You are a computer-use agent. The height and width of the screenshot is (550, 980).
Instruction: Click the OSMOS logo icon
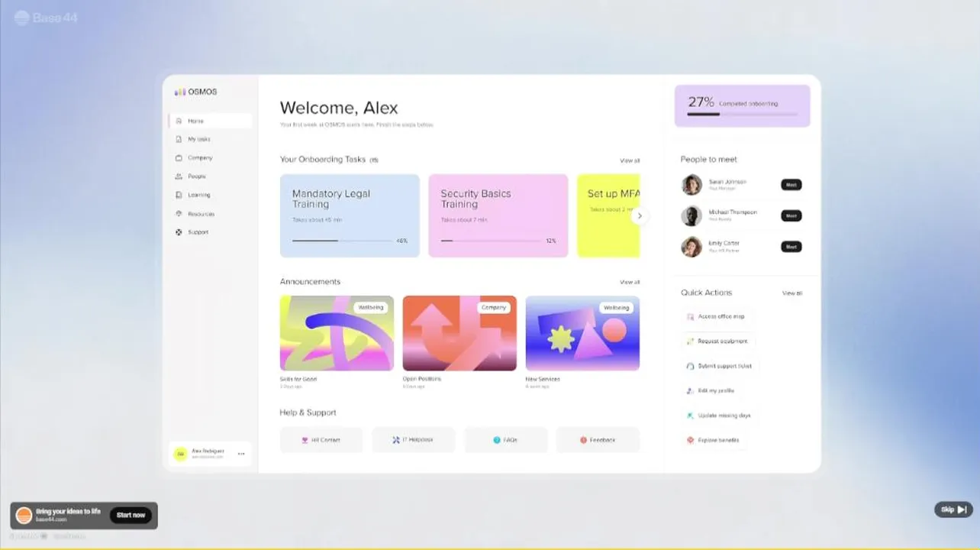179,92
